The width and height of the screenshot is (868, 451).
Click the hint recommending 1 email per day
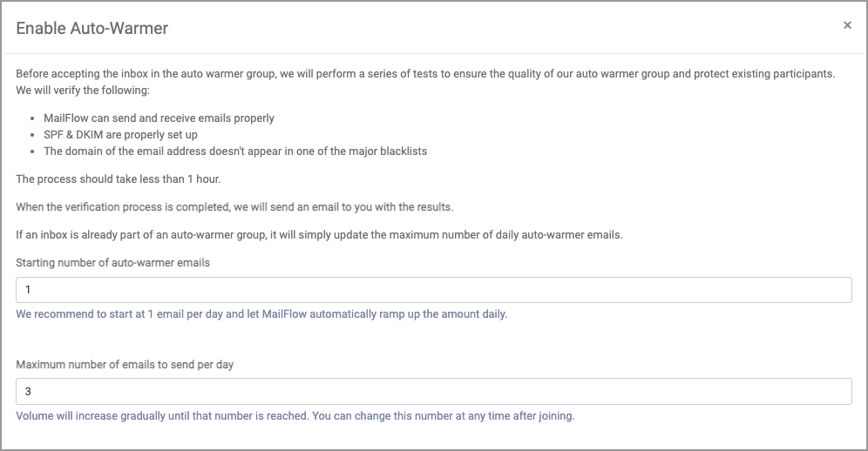coord(261,313)
